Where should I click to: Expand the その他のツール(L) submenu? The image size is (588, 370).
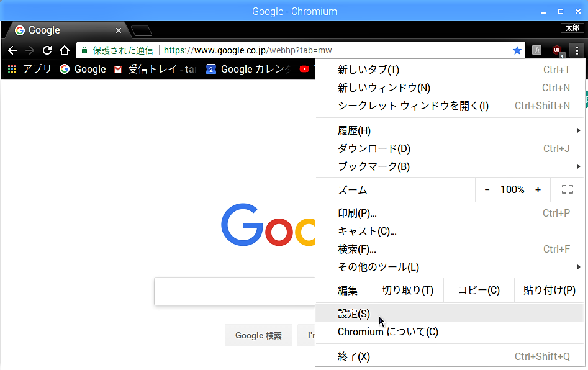(450, 268)
